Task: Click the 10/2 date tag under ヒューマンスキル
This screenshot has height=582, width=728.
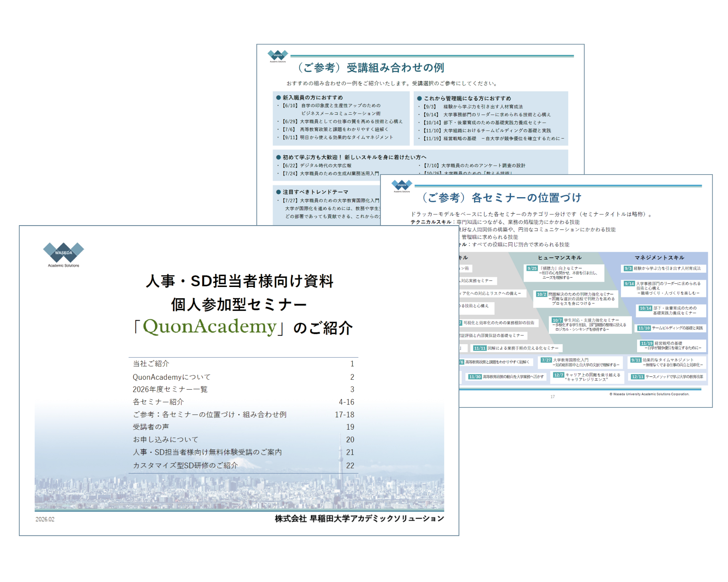Action: point(541,294)
